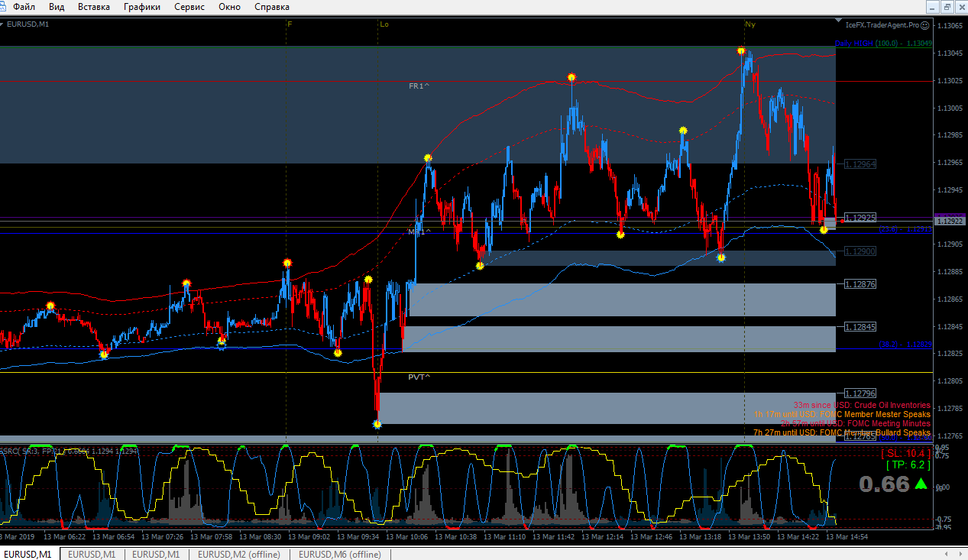Click the chart window icon beside Файл
Viewport: 968px width, 560px height.
5,7
